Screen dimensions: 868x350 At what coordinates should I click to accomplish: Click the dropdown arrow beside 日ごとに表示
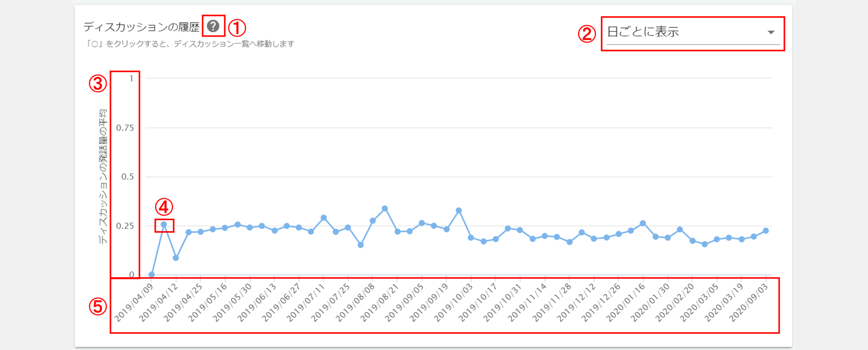pos(770,32)
